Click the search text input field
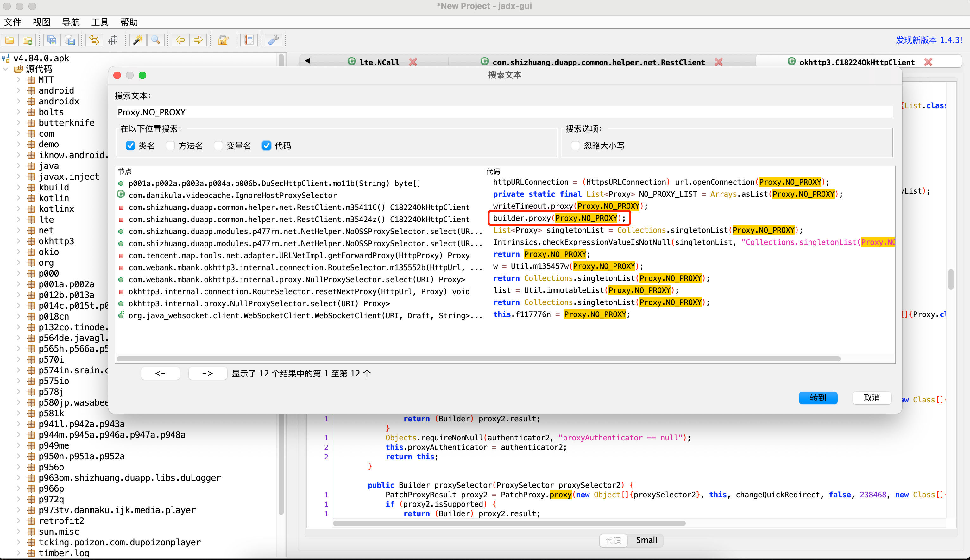Viewport: 970px width, 560px height. click(x=504, y=112)
